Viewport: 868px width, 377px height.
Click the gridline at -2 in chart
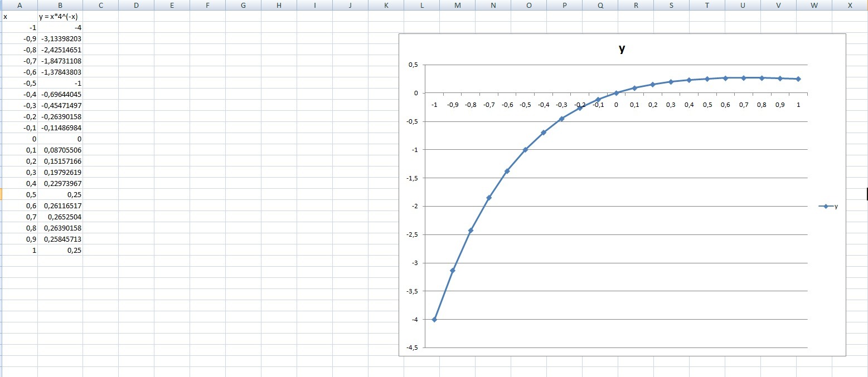(x=615, y=206)
